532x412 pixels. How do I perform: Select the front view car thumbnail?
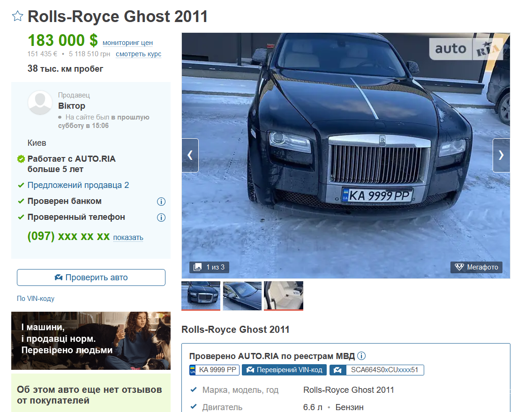coord(201,296)
